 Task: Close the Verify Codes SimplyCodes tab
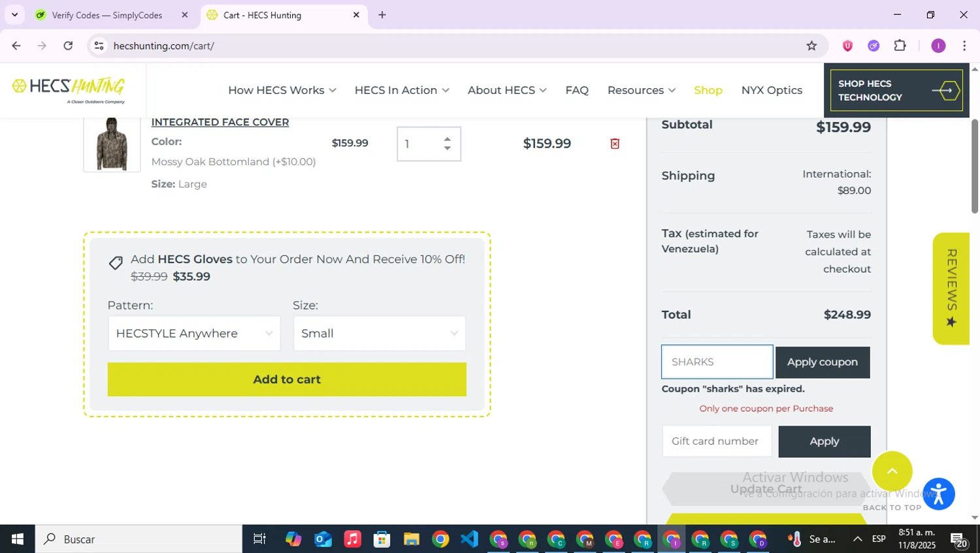[x=185, y=15]
